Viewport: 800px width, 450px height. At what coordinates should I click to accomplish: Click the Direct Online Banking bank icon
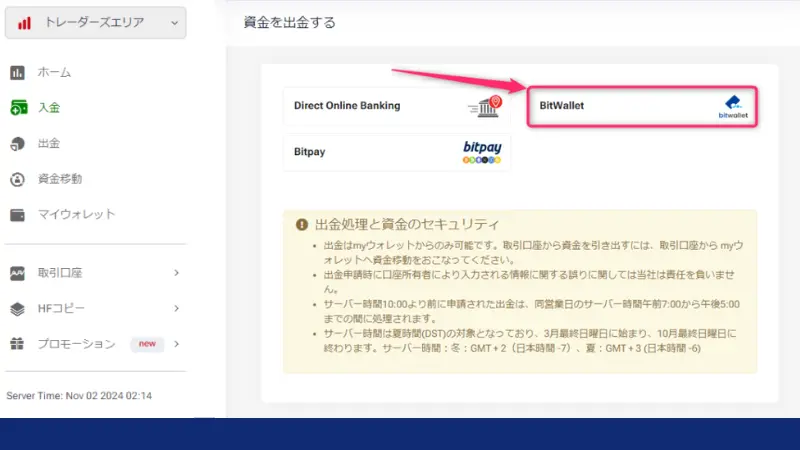click(x=483, y=105)
